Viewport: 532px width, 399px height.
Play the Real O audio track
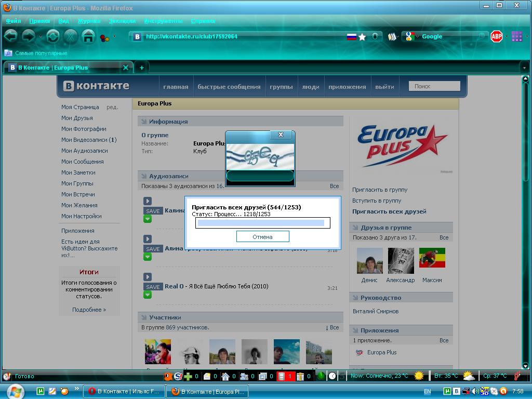point(147,277)
